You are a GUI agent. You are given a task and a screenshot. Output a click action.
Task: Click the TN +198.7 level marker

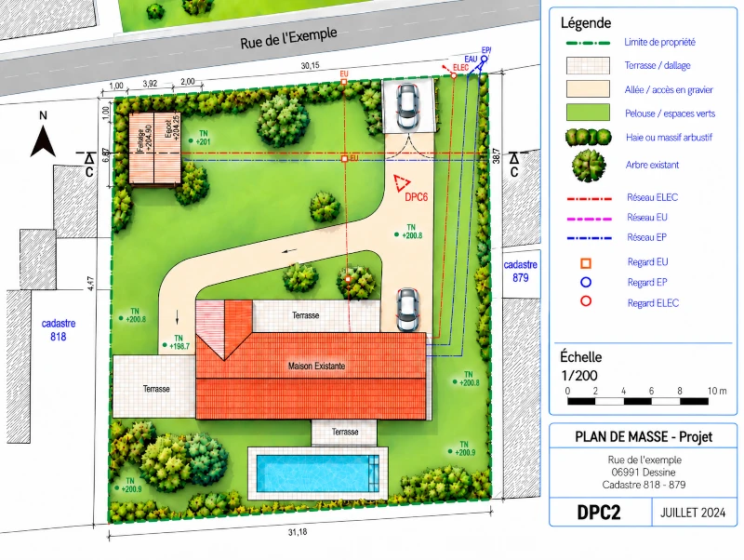(x=176, y=342)
